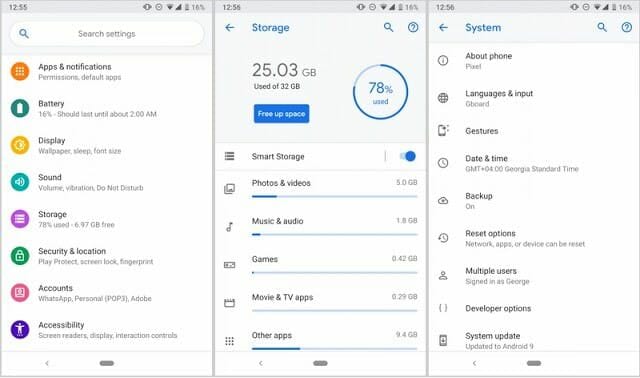Click the Other apps usage bar

335,349
